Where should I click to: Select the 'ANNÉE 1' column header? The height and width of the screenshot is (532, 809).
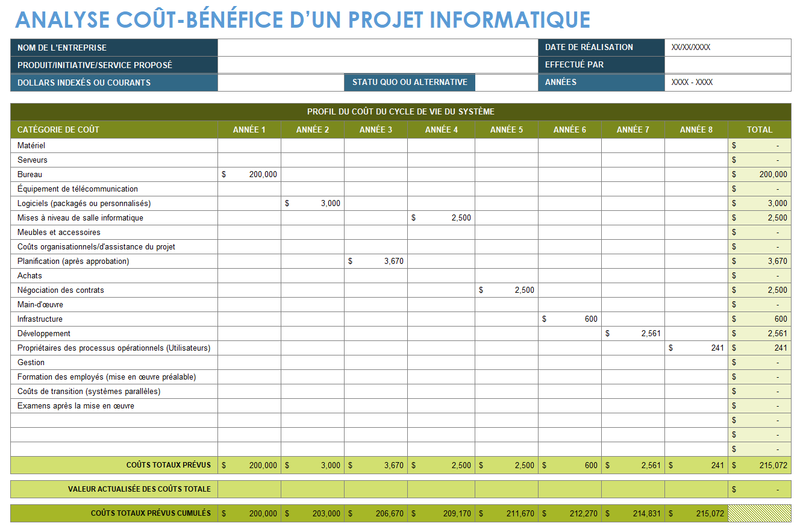pos(249,130)
